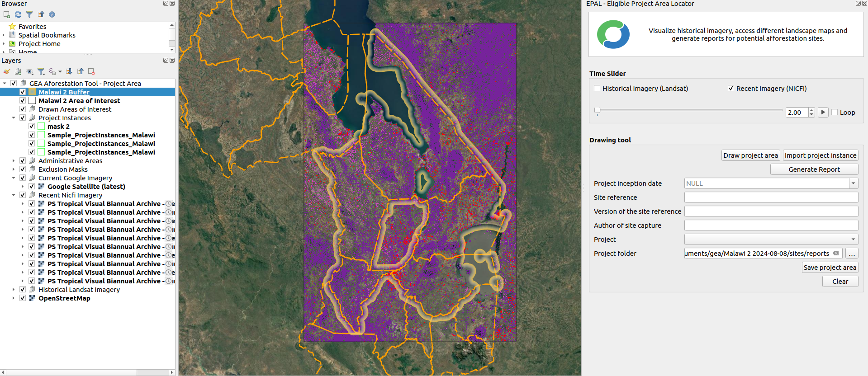Viewport: 868px width, 376px height.
Task: Clear the Project folder path field
Action: [836, 254]
